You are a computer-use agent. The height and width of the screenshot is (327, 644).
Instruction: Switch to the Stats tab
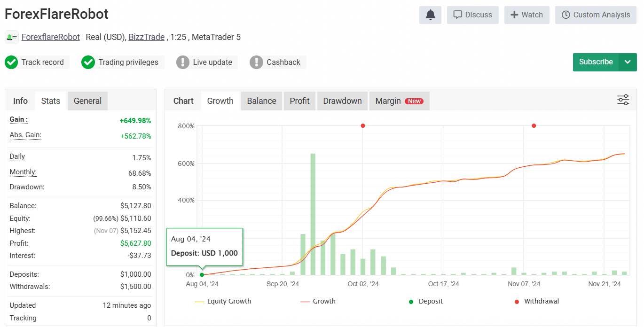click(x=51, y=101)
